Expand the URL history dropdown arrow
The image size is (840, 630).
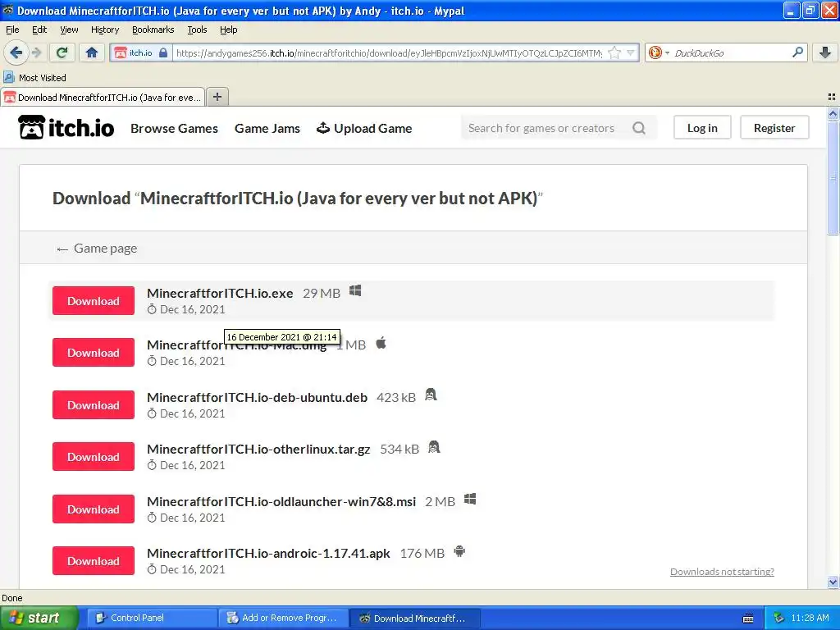[631, 52]
